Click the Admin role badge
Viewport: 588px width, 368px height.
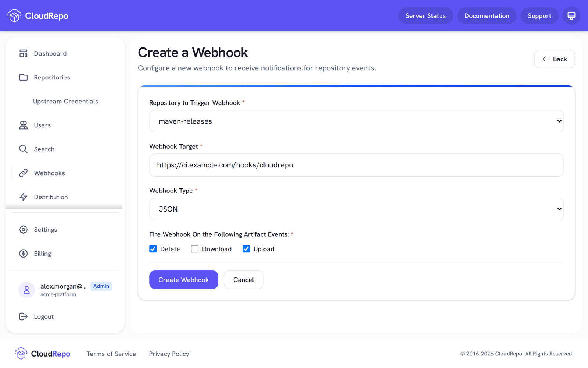[x=101, y=286]
